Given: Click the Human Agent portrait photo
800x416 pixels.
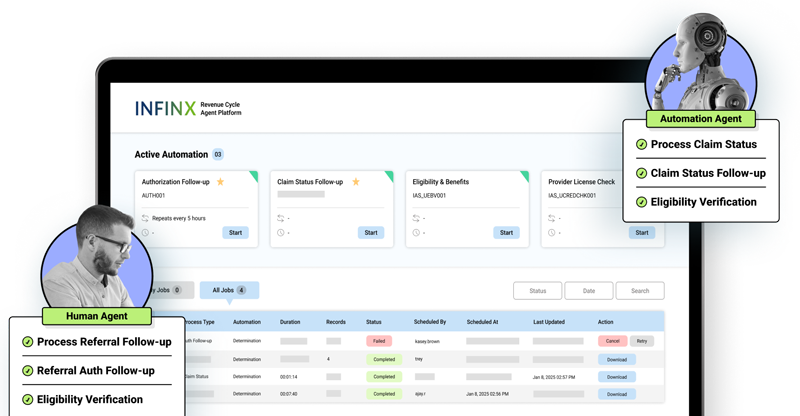Looking at the screenshot, I should 96,257.
